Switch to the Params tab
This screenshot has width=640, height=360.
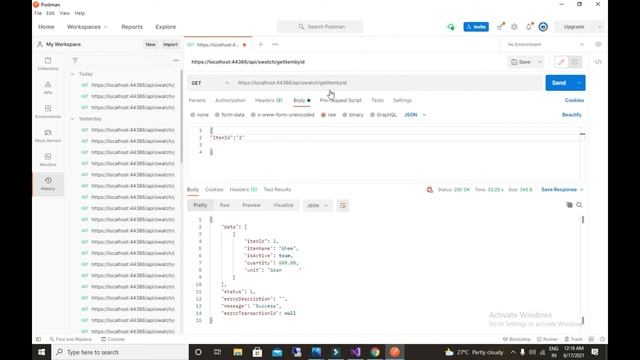[x=197, y=100]
